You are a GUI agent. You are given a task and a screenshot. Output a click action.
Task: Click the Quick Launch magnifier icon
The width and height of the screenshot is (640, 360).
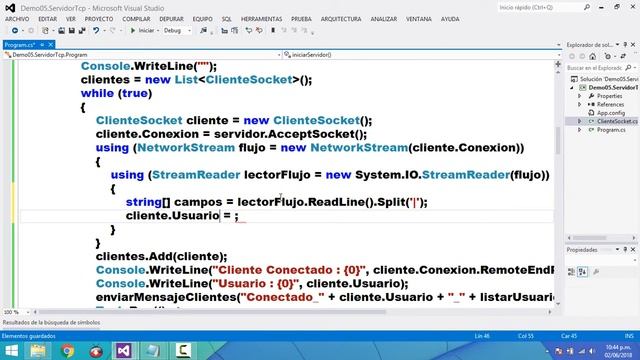coord(587,7)
